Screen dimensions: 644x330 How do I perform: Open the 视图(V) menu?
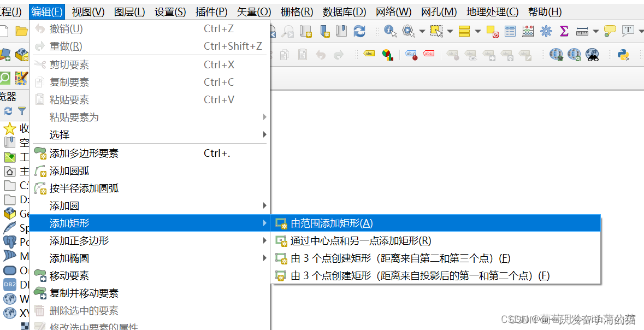[x=88, y=12]
